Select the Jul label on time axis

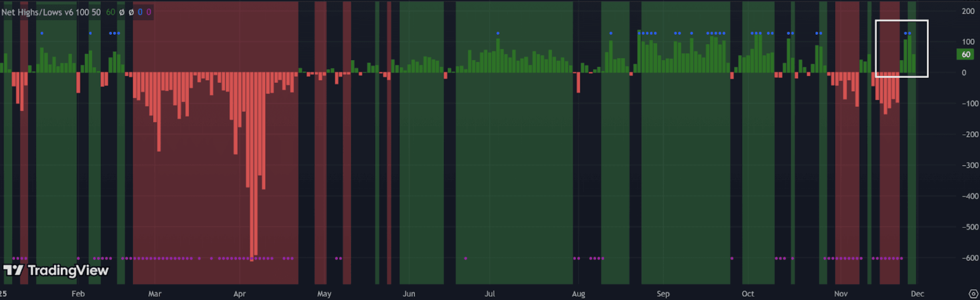[490, 294]
